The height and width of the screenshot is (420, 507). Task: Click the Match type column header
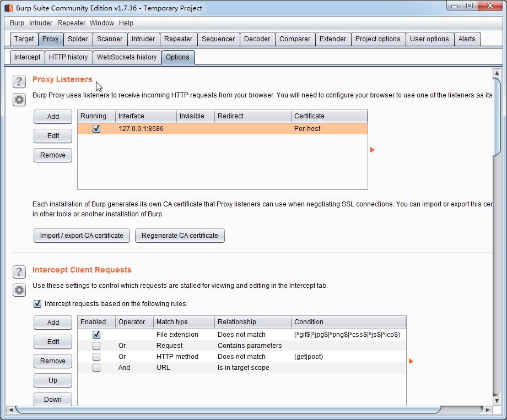click(x=184, y=322)
